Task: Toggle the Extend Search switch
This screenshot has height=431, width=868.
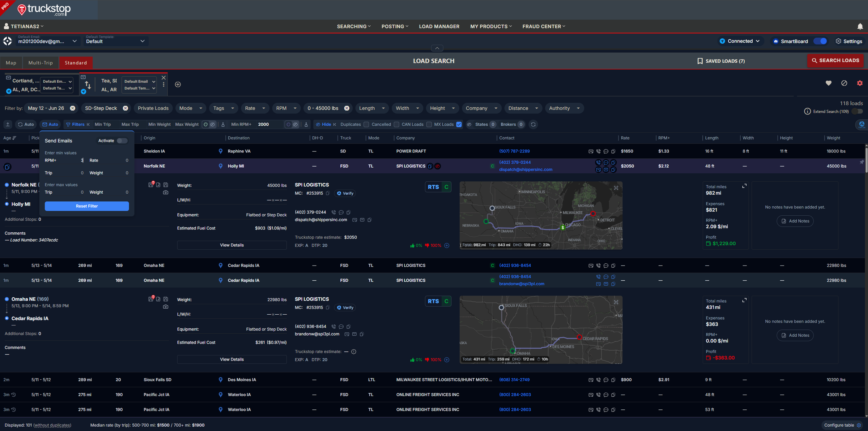Action: (858, 111)
